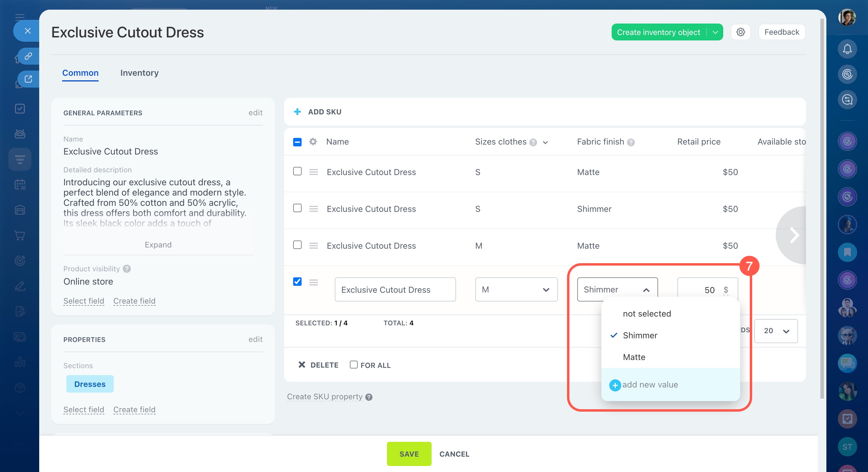This screenshot has height=472, width=868.
Task: Click the Create SKU property link
Action: click(x=325, y=397)
